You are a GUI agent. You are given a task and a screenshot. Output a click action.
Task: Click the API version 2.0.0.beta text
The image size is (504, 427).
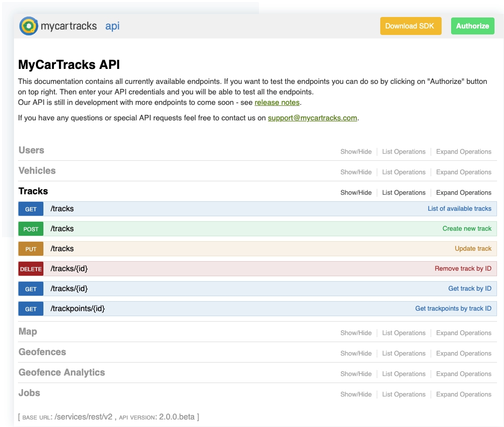tap(177, 417)
